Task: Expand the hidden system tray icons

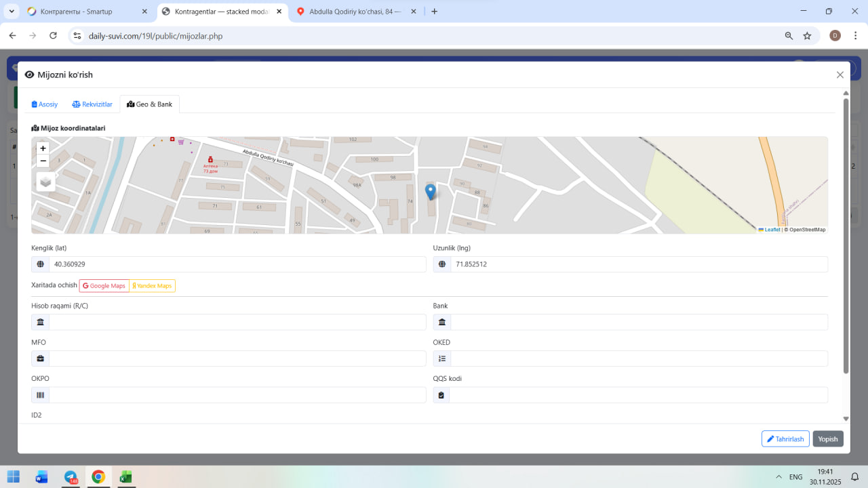Action: tap(777, 476)
